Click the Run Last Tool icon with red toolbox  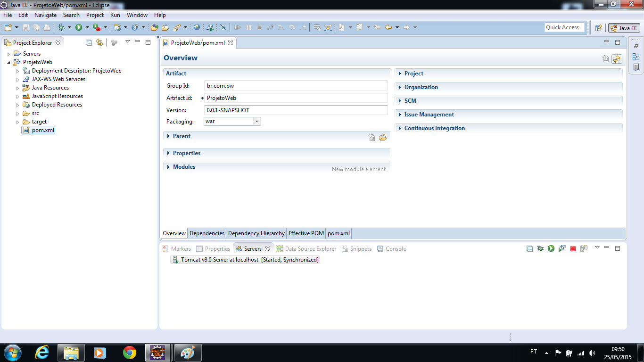(96, 27)
